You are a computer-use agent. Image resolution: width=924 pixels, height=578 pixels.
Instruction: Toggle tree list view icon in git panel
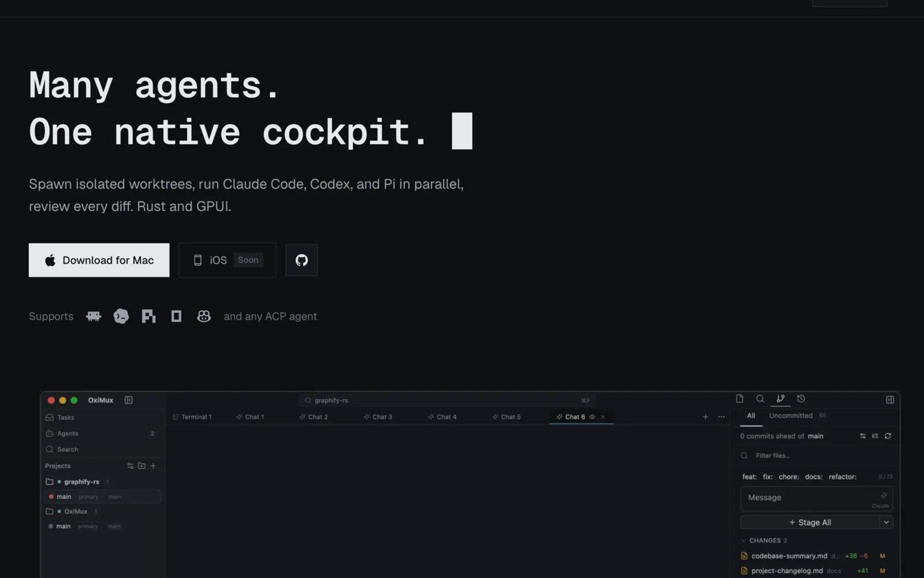click(875, 436)
